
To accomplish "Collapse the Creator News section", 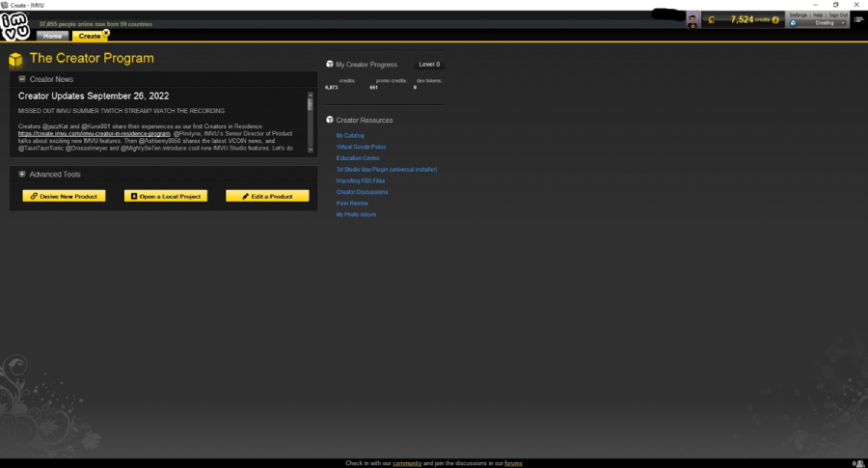I will click(22, 79).
